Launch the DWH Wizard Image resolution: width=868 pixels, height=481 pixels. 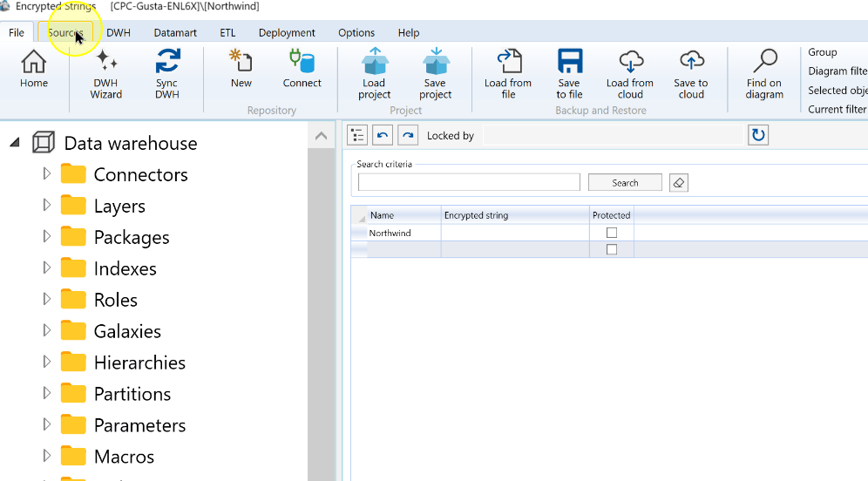pos(105,74)
